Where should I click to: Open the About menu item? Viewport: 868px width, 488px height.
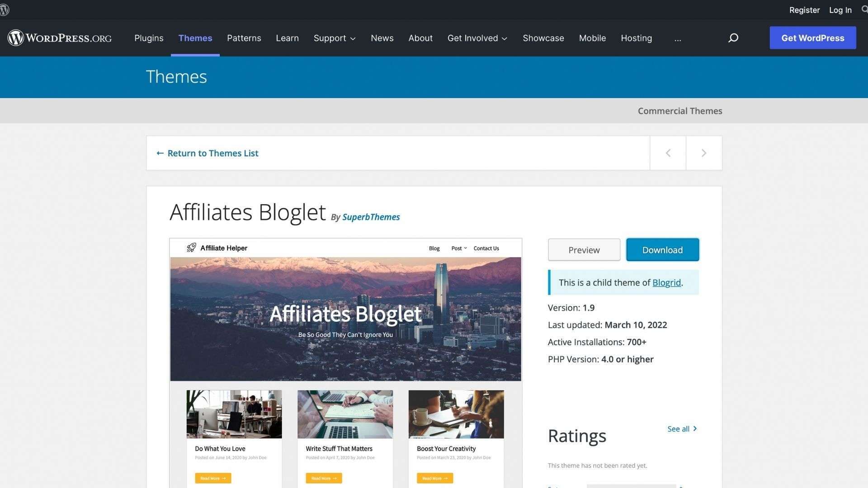pyautogui.click(x=420, y=38)
